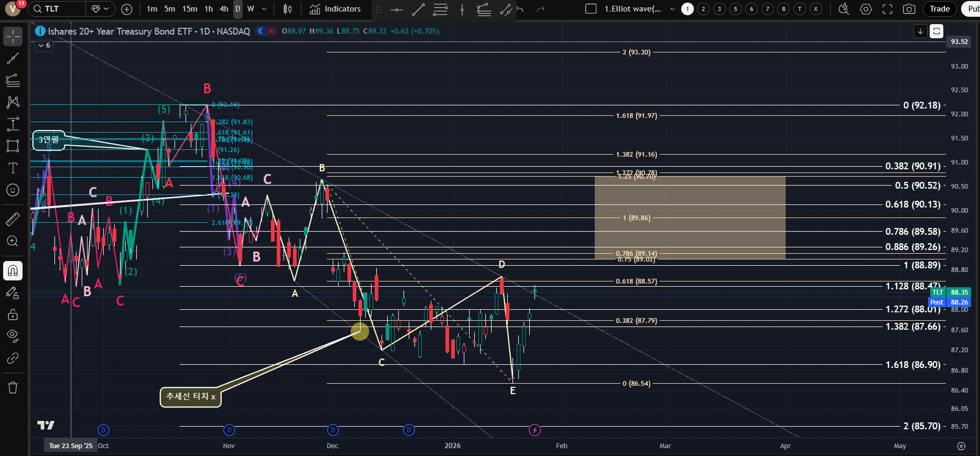Open the Indicators dialog
Screen dimensions: 980x456
[x=335, y=9]
